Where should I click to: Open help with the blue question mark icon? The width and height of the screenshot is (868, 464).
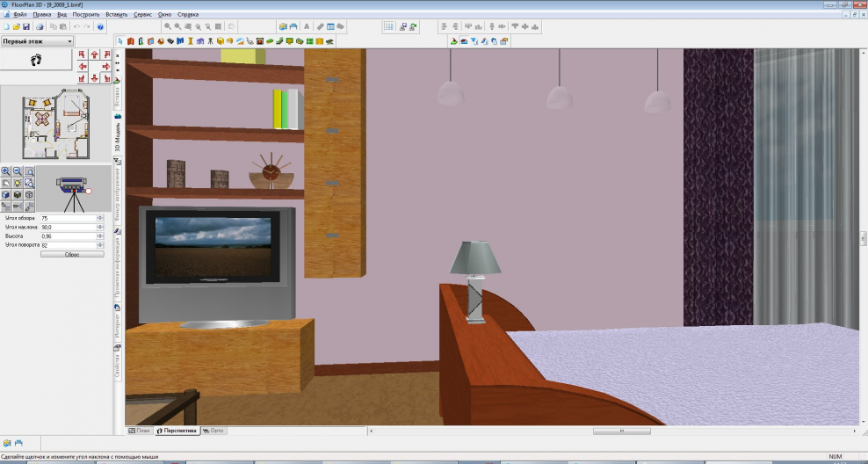tap(100, 26)
